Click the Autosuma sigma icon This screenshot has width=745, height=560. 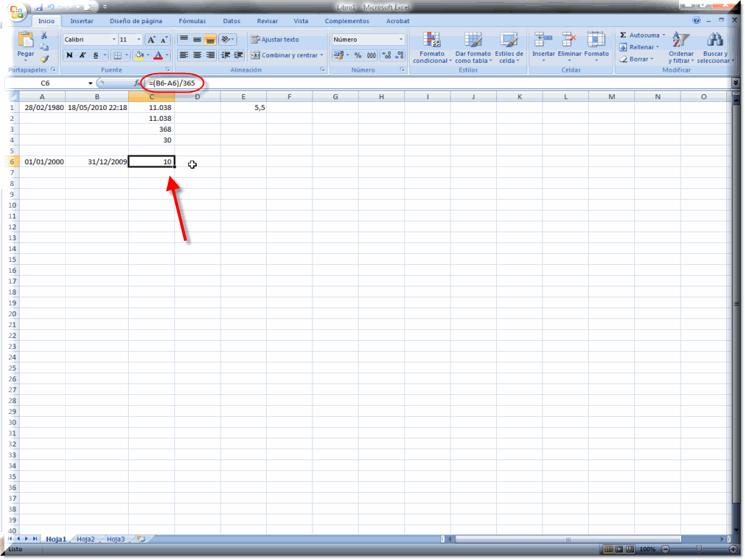point(623,35)
